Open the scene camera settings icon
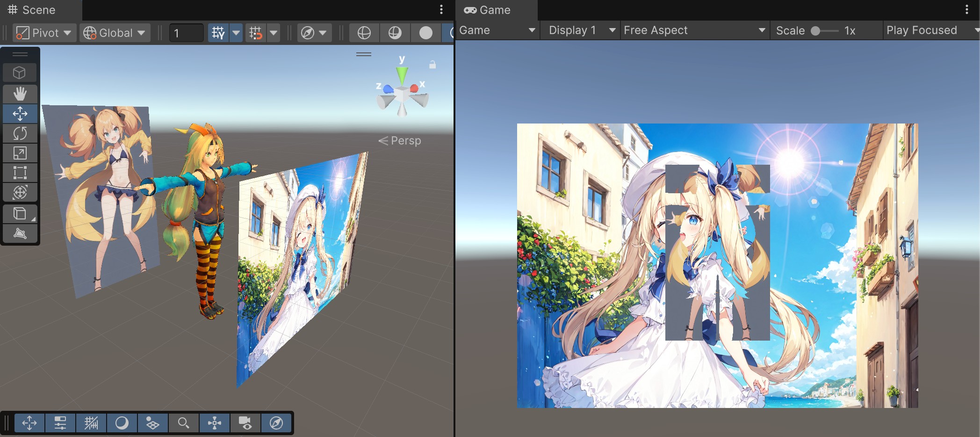 tap(245, 423)
